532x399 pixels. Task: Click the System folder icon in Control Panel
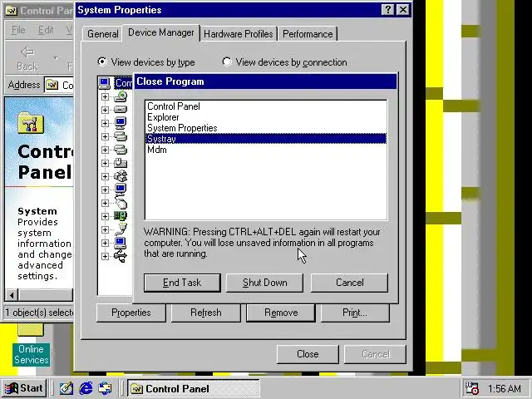31,123
